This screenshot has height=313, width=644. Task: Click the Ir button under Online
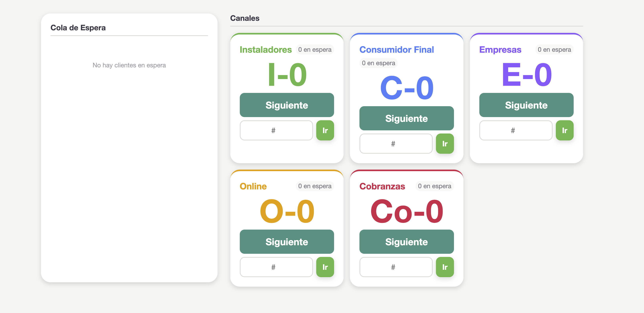325,267
